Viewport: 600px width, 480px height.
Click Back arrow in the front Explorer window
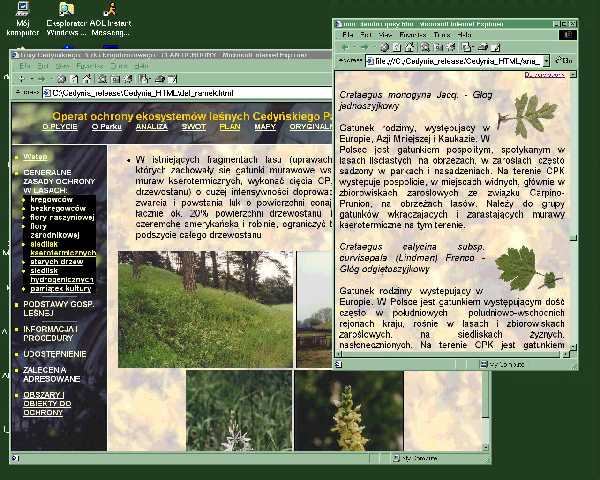pos(345,47)
